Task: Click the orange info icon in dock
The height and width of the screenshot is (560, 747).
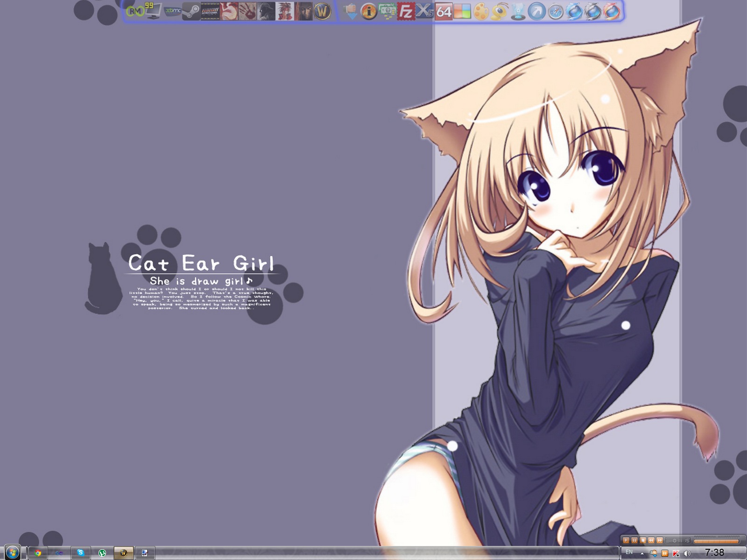Action: [369, 12]
